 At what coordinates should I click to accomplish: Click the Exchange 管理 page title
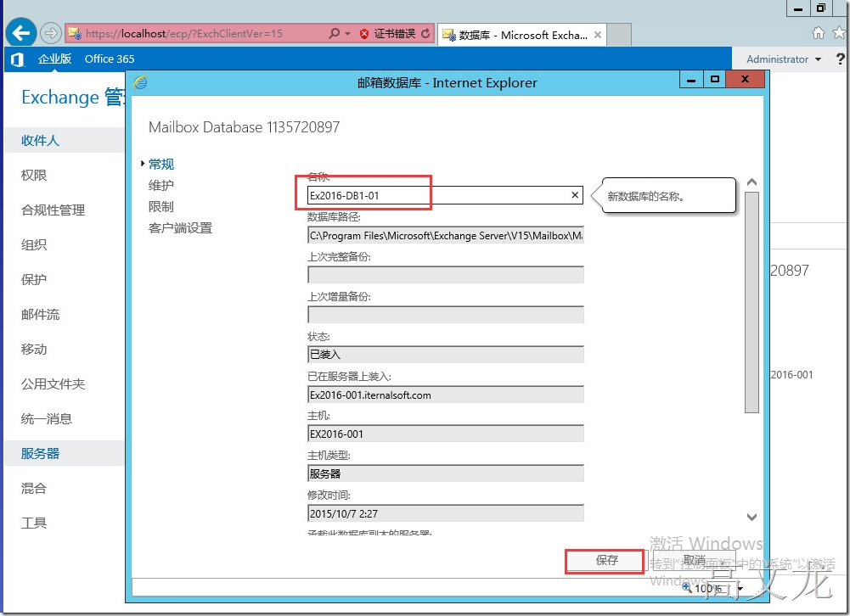(73, 98)
